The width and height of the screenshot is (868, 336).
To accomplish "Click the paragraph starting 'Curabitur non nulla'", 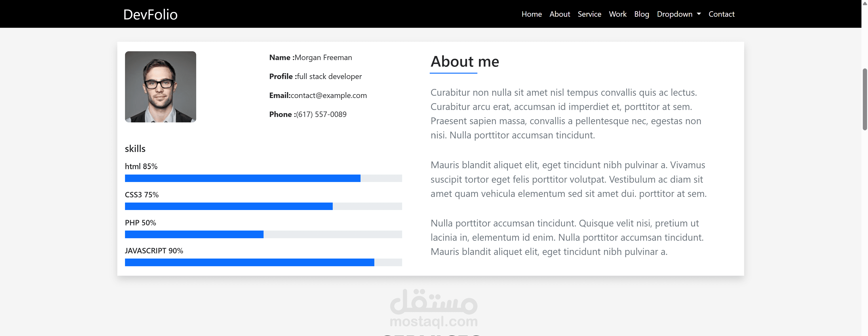I will point(566,114).
